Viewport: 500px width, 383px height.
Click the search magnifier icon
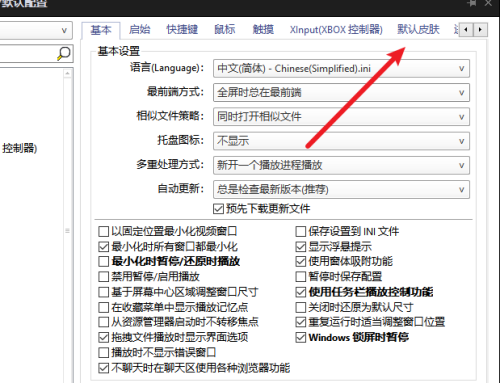(x=63, y=53)
